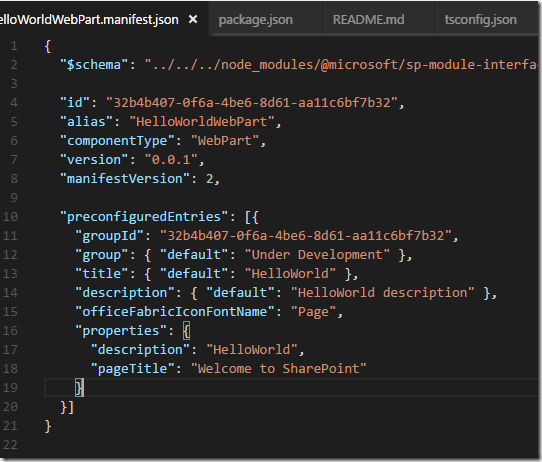Screen dimensions: 542x462
Task: Click the "groupId" key
Action: click(x=110, y=236)
